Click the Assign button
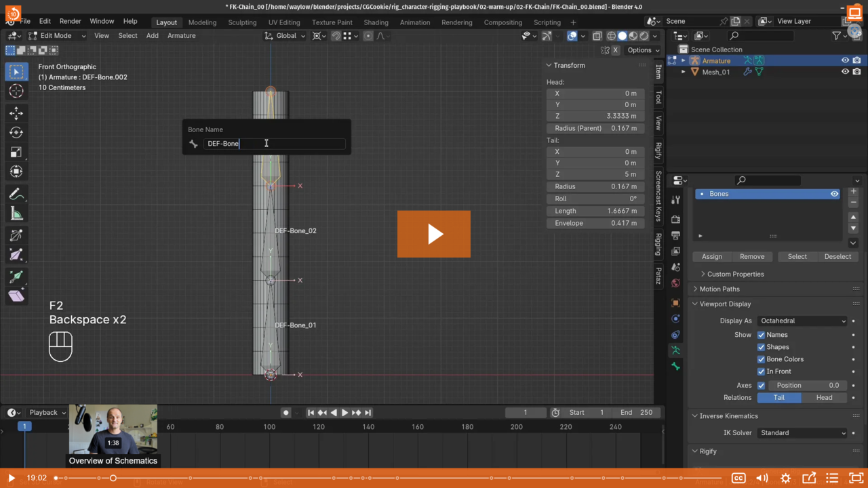Screen dimensions: 868x488 711,256
